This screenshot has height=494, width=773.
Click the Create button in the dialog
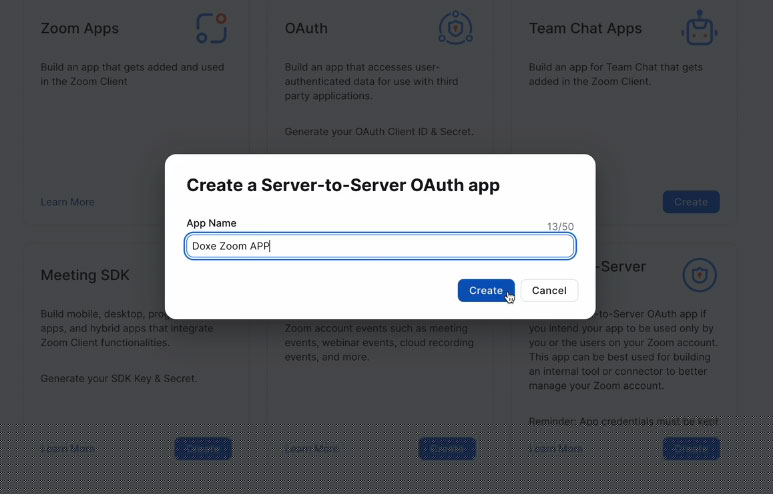(486, 290)
